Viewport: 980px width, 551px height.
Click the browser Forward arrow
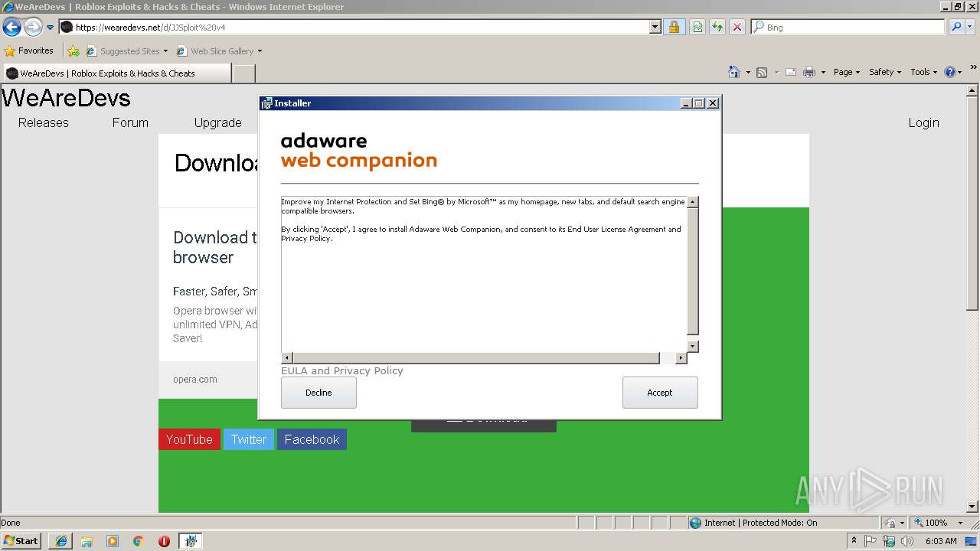coord(33,28)
